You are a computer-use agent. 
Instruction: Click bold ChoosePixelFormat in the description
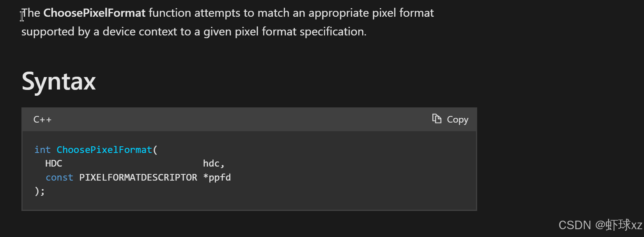[94, 13]
